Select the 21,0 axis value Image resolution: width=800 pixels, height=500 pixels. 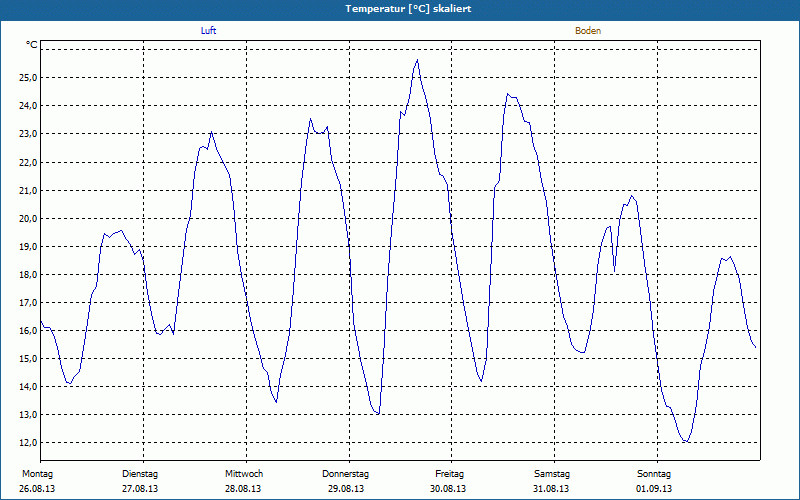pos(28,191)
